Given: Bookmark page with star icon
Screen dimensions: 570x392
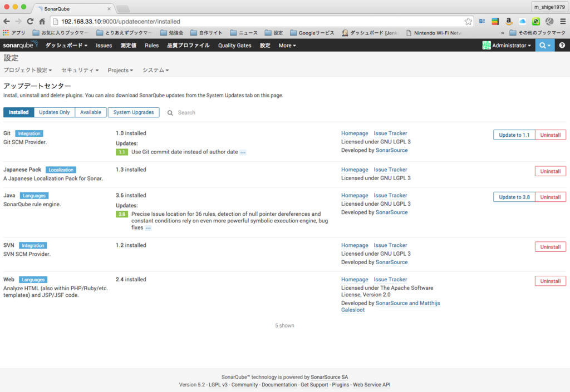Looking at the screenshot, I should click(x=468, y=22).
